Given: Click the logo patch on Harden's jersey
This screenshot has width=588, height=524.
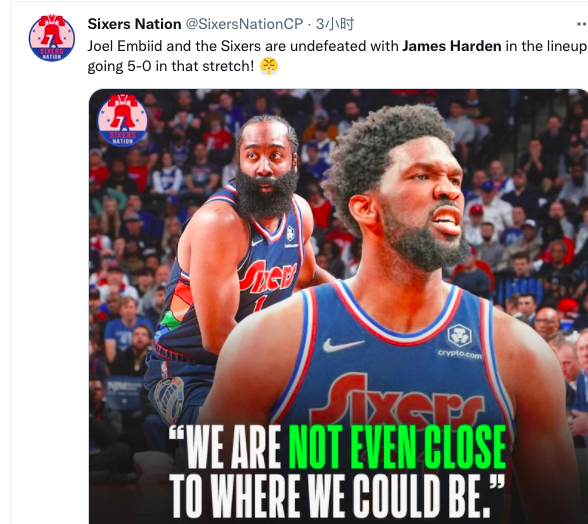Looking at the screenshot, I should pyautogui.click(x=290, y=233).
